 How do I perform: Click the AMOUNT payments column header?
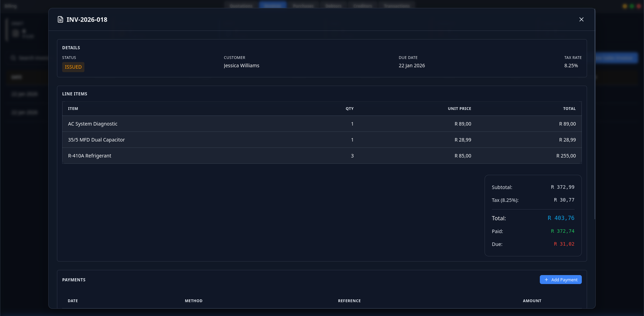point(532,301)
